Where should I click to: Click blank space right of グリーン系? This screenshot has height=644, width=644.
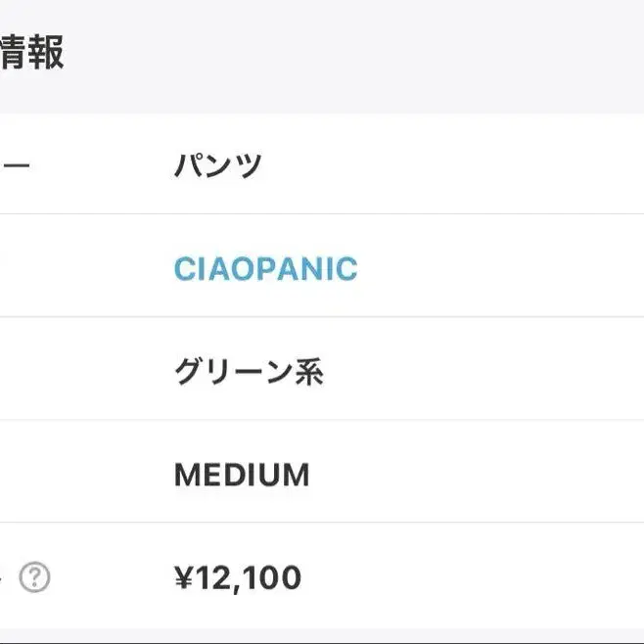pyautogui.click(x=484, y=372)
